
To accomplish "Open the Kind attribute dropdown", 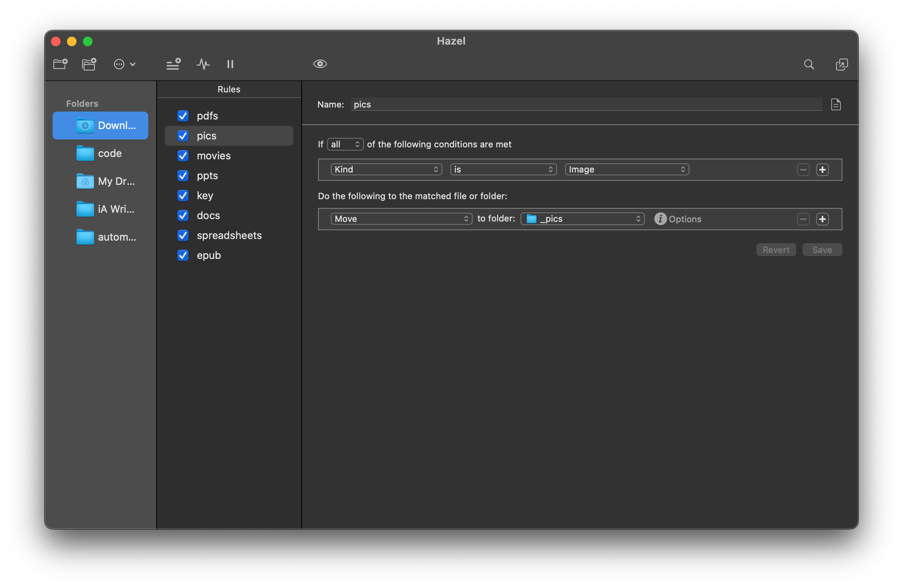I will tap(386, 169).
